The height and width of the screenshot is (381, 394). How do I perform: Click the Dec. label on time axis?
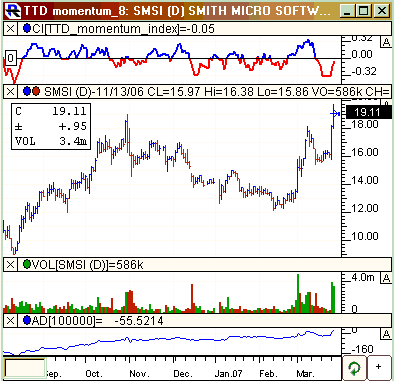click(183, 373)
